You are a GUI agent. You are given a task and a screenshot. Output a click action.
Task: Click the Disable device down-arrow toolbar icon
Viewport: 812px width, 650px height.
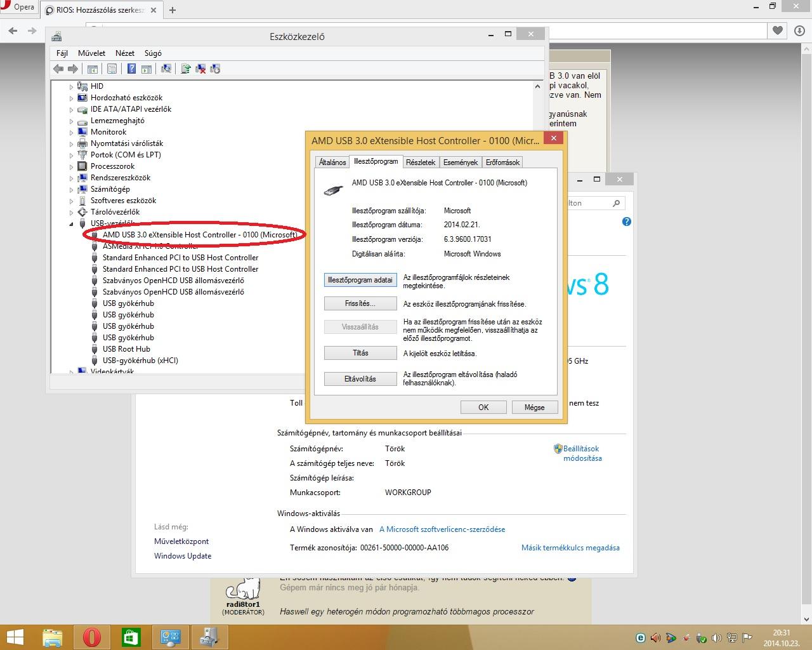(215, 69)
